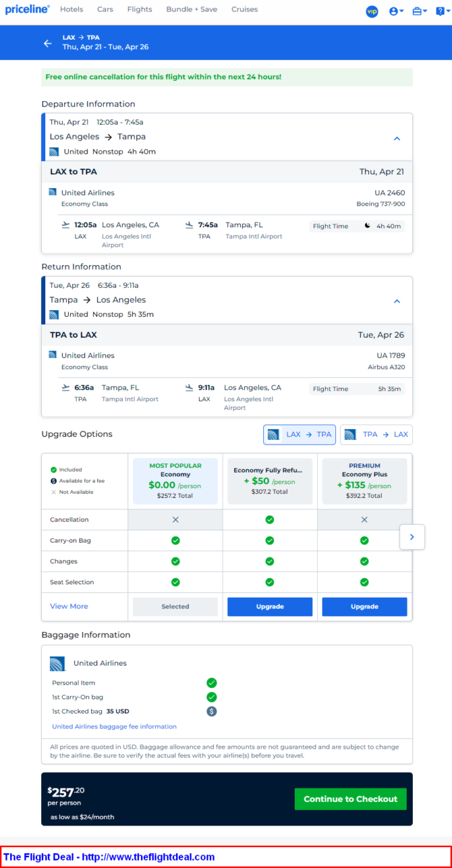The image size is (452, 868).
Task: Click the departing plane icon at 12:05a
Action: click(65, 224)
